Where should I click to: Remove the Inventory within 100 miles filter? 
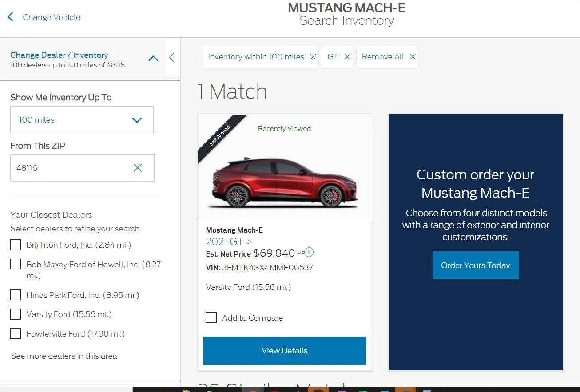click(x=313, y=57)
